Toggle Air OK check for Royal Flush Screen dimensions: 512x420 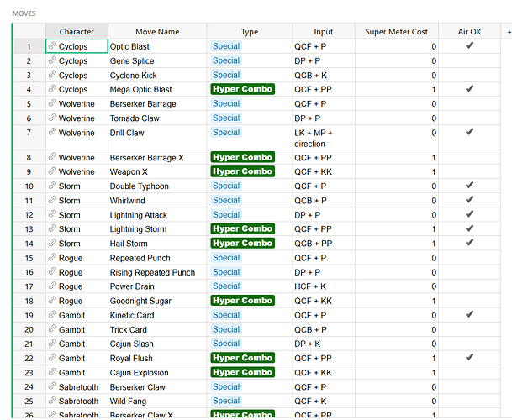tap(470, 357)
